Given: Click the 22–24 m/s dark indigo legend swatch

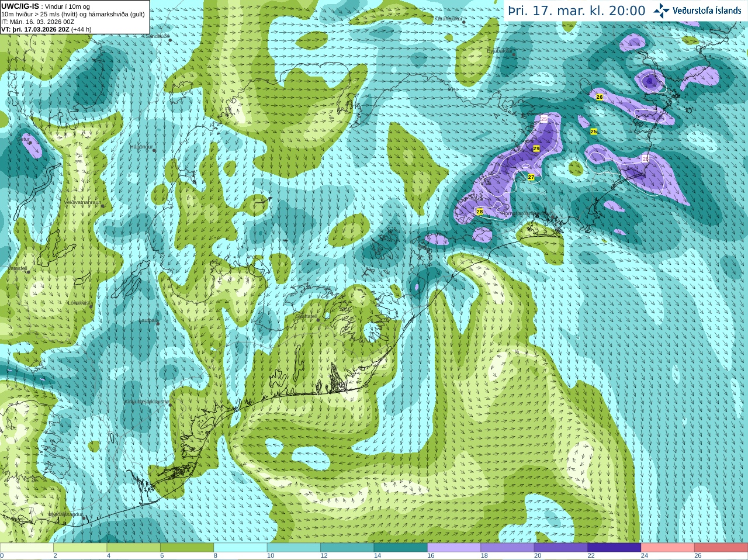Looking at the screenshot, I should tap(614, 548).
